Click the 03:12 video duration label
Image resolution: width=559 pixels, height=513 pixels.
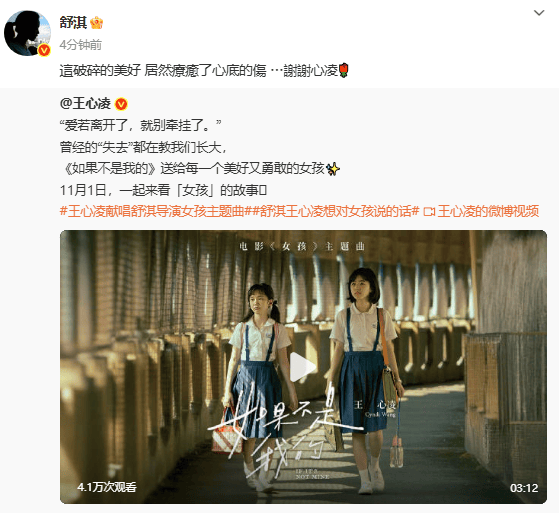[524, 488]
